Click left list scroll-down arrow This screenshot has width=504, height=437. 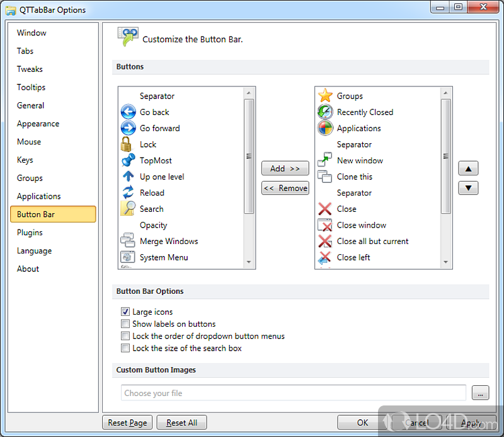(249, 262)
